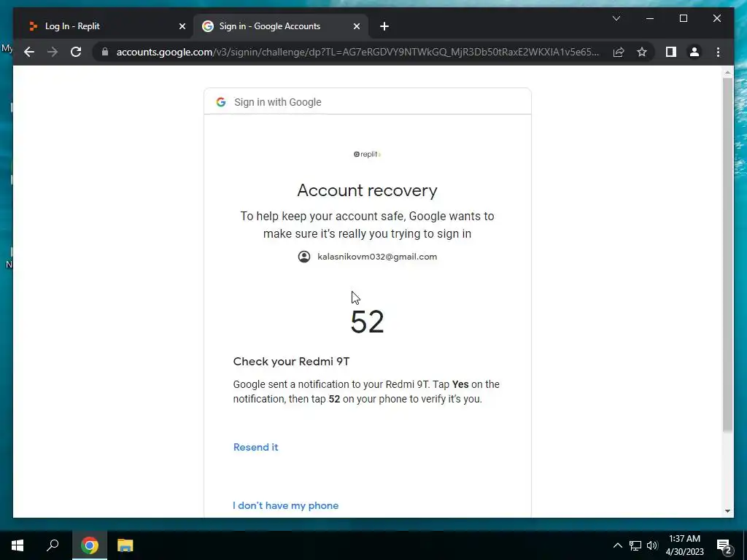Click the Google G logo
The height and width of the screenshot is (560, 747).
(220, 102)
